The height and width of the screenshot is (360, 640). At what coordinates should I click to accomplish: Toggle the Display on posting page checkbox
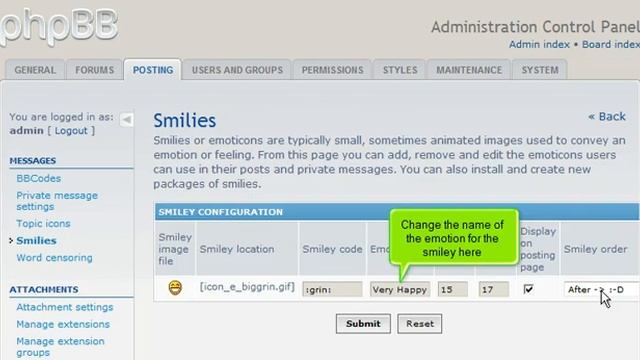coord(528,289)
